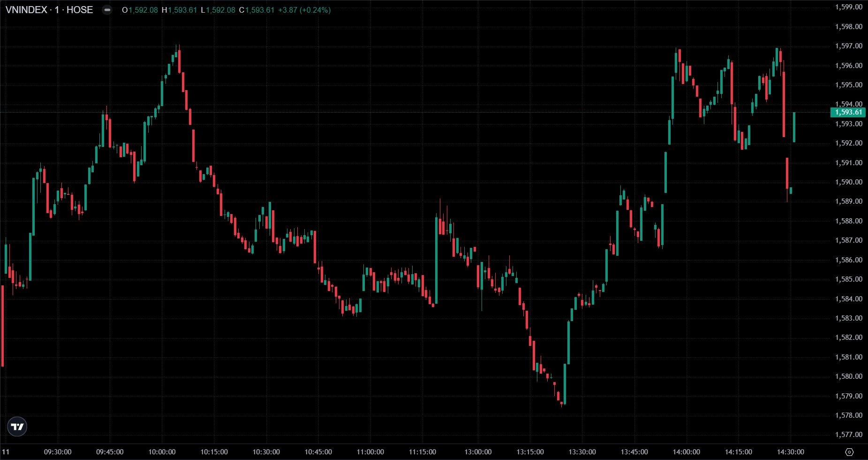Click the 1,599.00 price scale label
868x460 pixels.
[848, 7]
